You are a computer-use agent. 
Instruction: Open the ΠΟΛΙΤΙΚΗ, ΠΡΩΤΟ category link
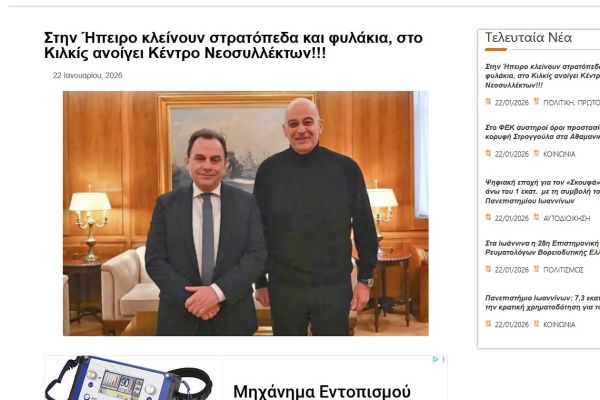point(571,103)
